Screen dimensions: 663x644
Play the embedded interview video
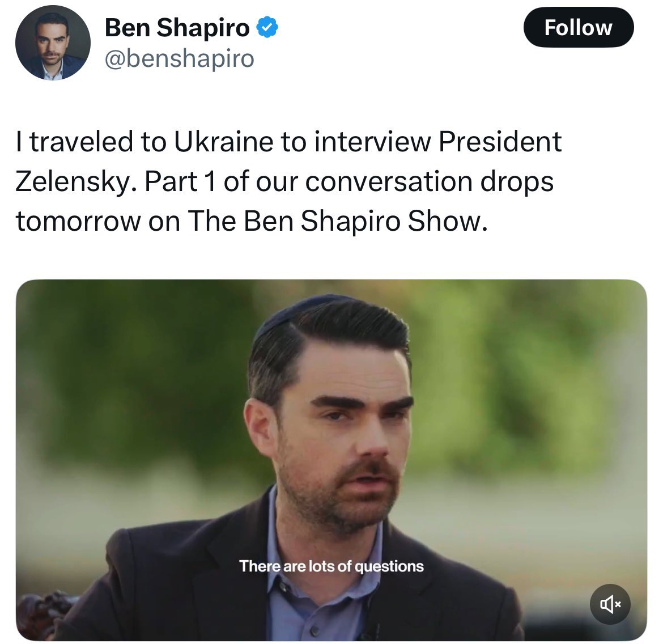[x=331, y=460]
